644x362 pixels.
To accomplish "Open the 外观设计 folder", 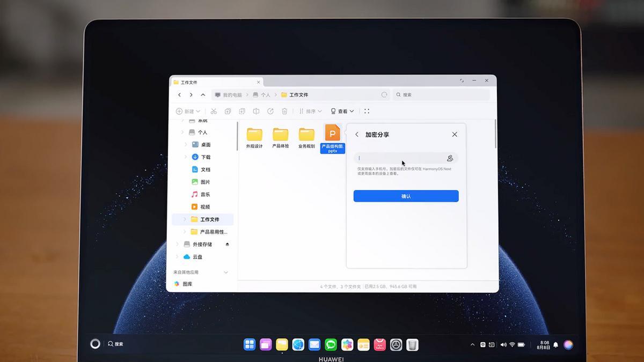I will [x=254, y=138].
